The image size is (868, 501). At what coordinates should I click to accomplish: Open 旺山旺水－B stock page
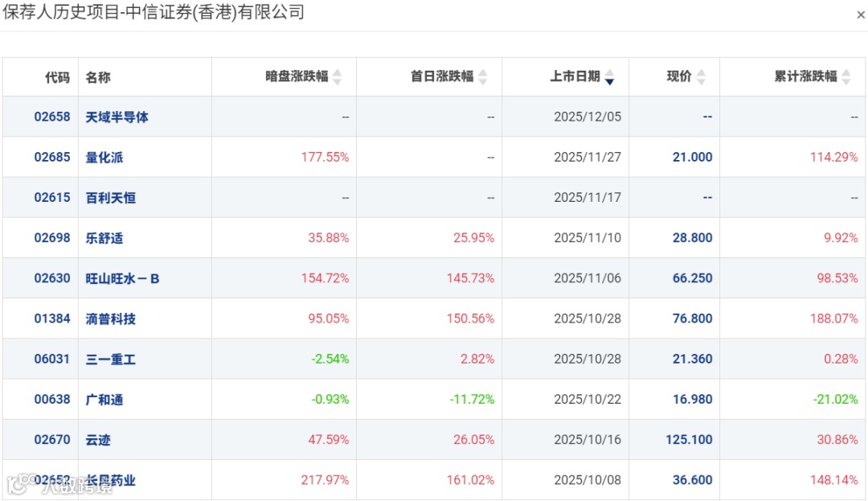122,278
